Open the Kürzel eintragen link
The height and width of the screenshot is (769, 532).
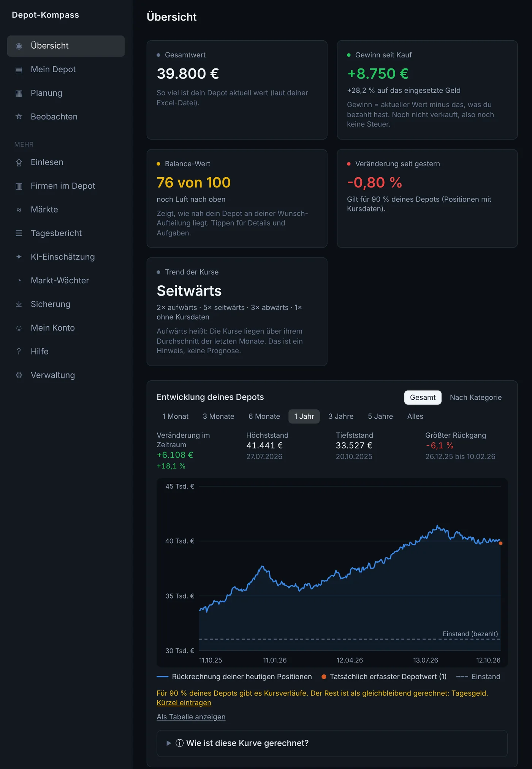tap(184, 703)
